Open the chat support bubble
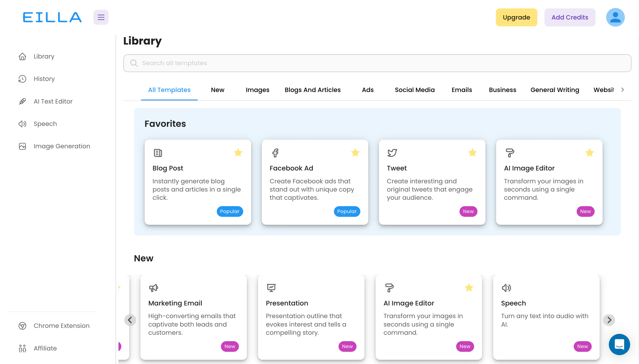639x364 pixels. [x=619, y=344]
